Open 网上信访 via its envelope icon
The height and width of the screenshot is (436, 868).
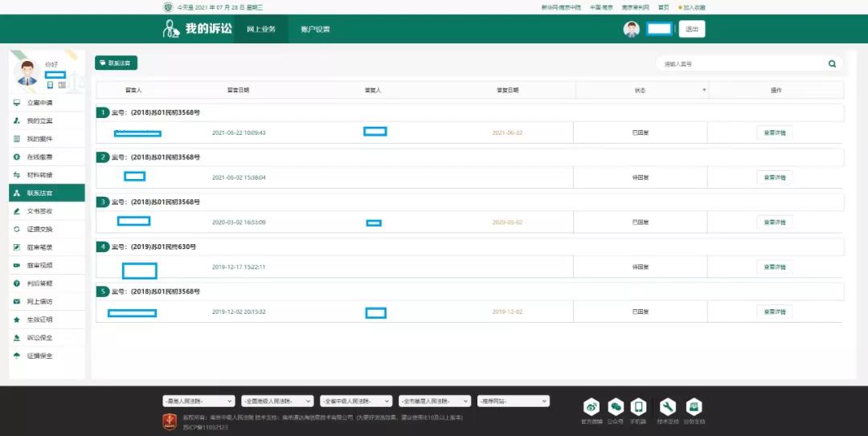click(17, 302)
